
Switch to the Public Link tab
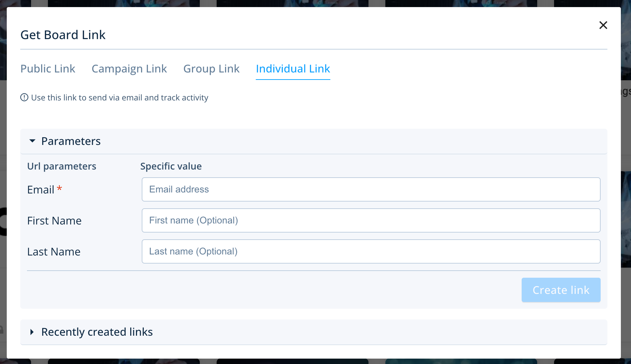tap(48, 69)
